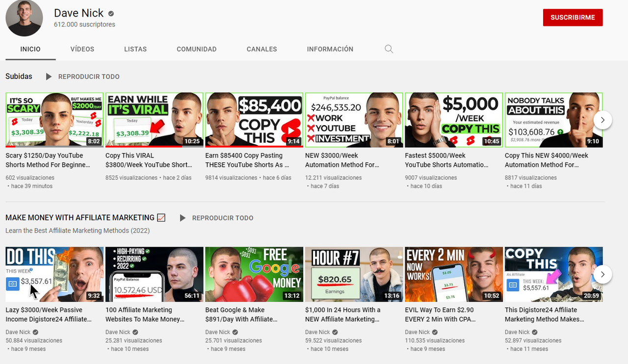Click NOBODY TALKS ABOUT THIS thumbnail

(554, 120)
